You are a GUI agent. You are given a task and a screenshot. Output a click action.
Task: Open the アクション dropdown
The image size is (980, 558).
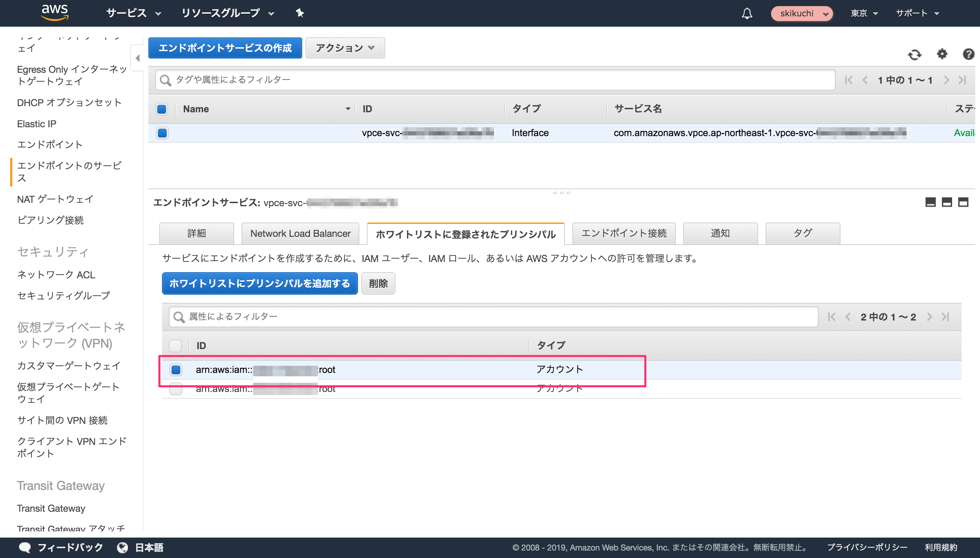pos(344,48)
